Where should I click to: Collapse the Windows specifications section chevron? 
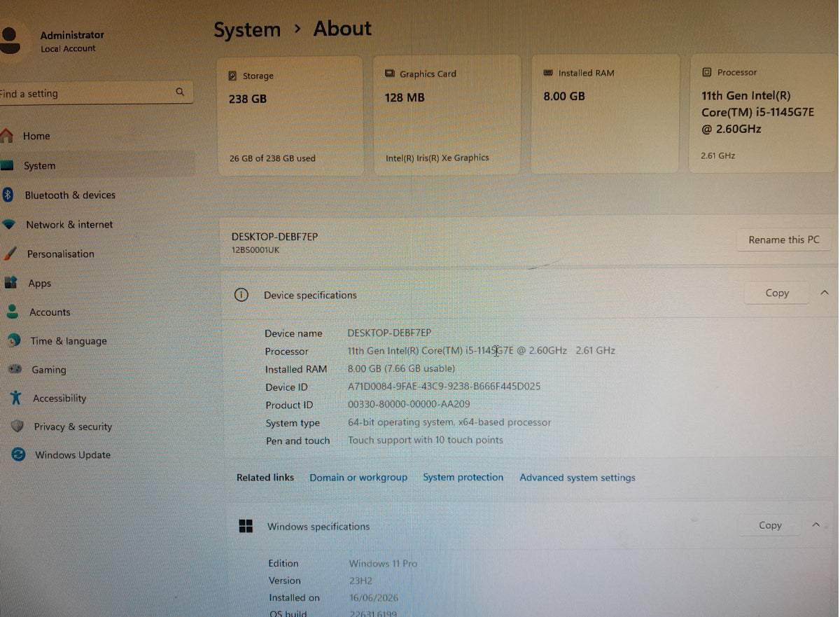pyautogui.click(x=815, y=525)
